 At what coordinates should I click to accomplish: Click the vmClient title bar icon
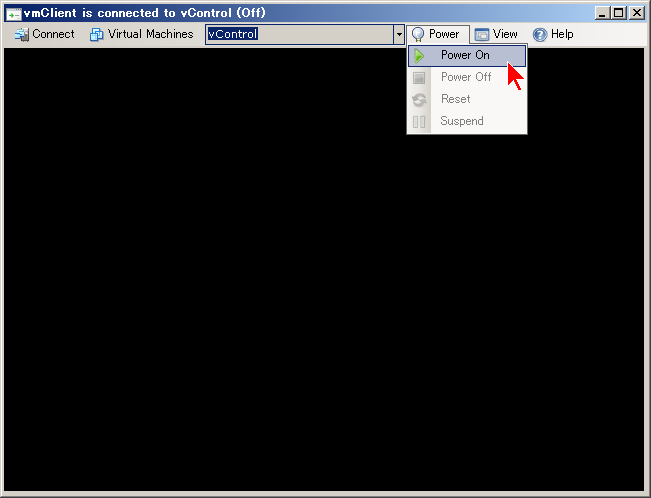(13, 14)
